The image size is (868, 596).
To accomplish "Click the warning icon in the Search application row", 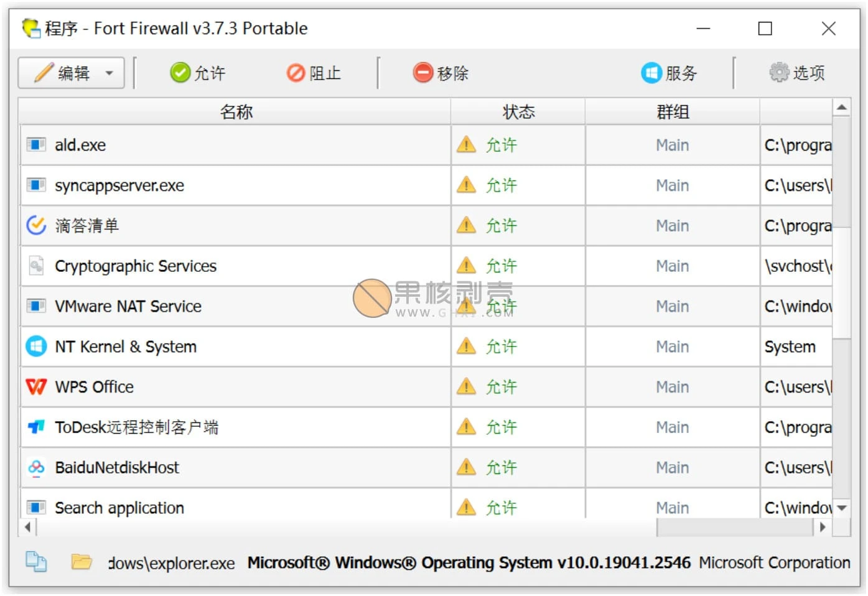I will click(x=466, y=508).
